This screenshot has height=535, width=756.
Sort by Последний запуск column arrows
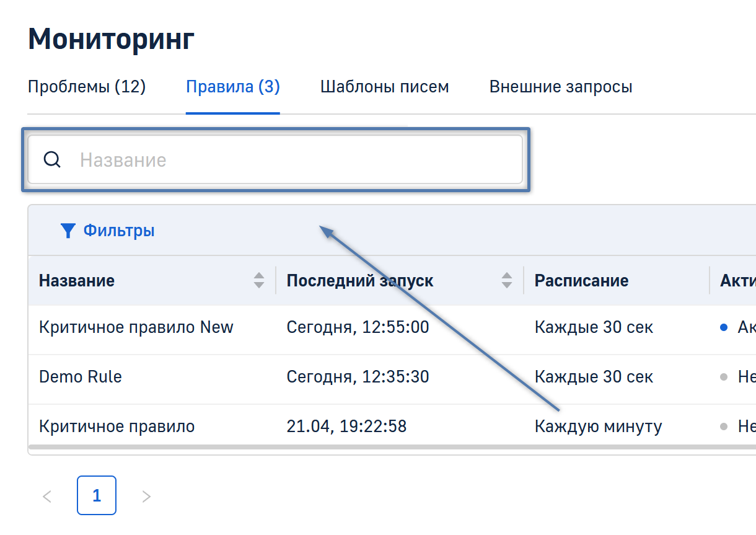(507, 280)
